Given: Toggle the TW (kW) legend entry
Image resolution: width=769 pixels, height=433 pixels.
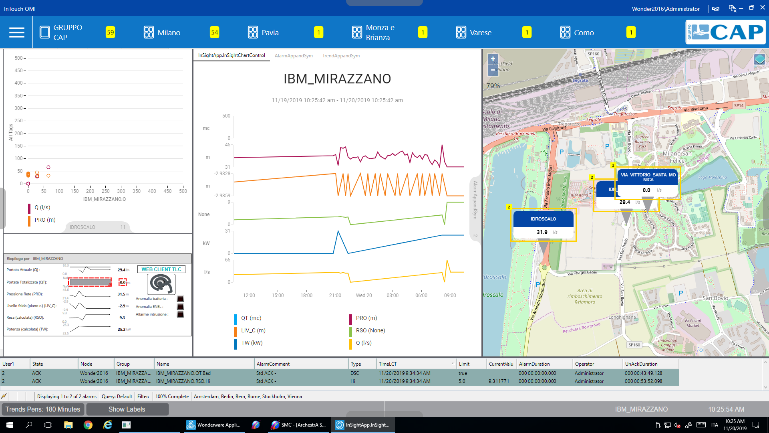Looking at the screenshot, I should [x=249, y=343].
